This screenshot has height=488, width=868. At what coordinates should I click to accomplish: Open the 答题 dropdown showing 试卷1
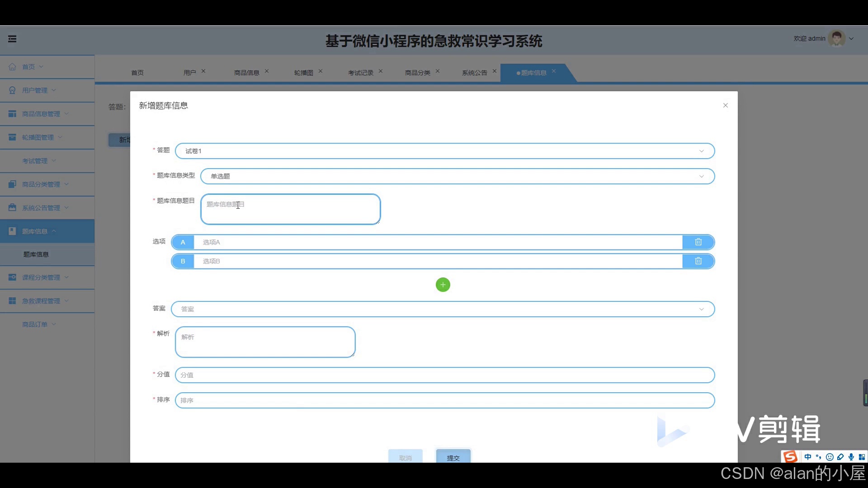point(444,151)
